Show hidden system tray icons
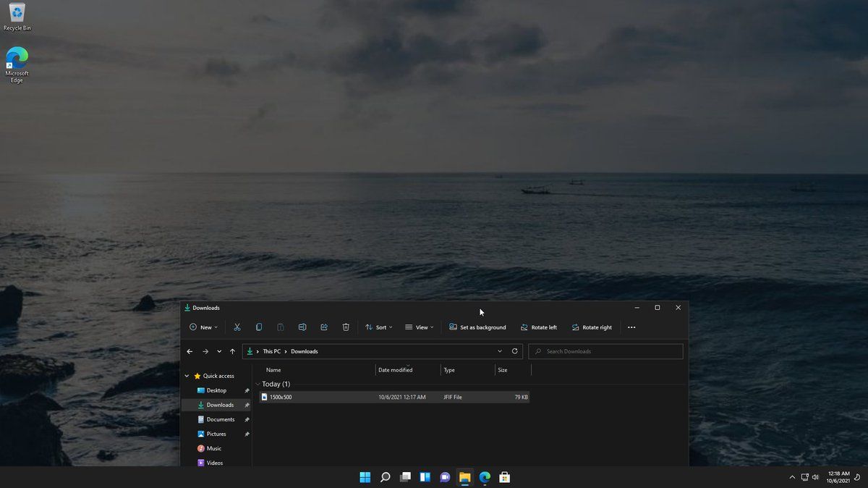The image size is (868, 488). pyautogui.click(x=792, y=477)
